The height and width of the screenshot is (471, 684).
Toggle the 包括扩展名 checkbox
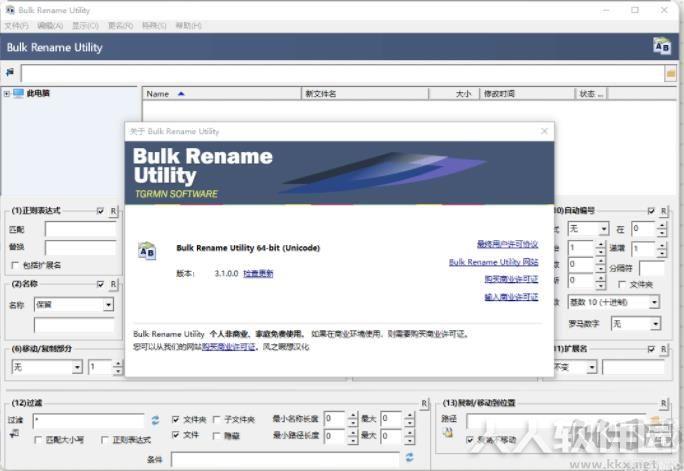point(15,265)
